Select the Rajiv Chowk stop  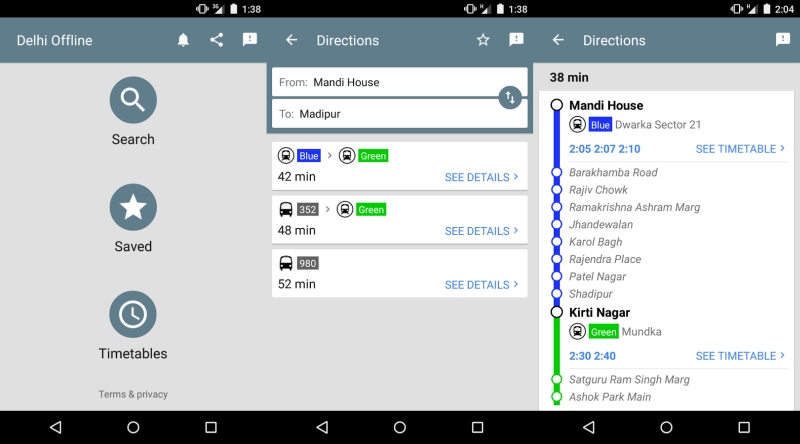598,190
